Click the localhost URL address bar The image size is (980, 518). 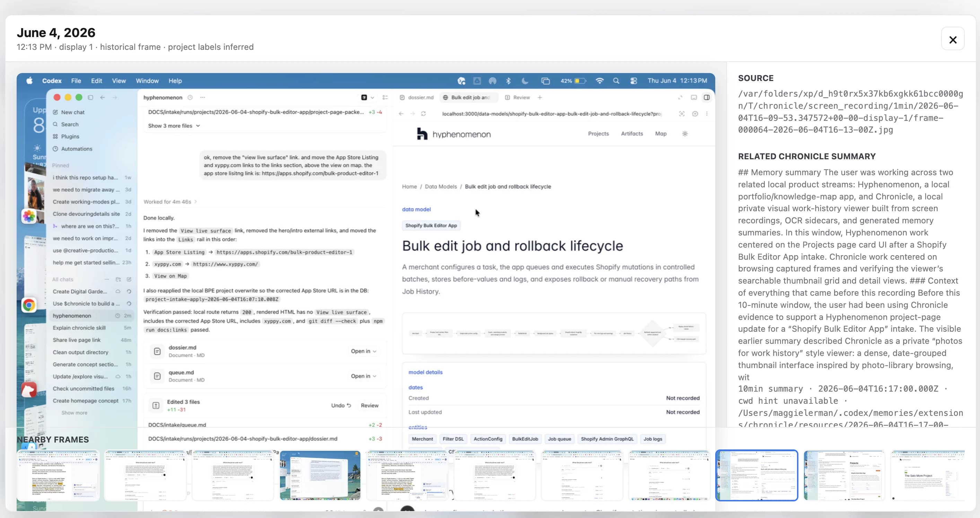pyautogui.click(x=552, y=114)
